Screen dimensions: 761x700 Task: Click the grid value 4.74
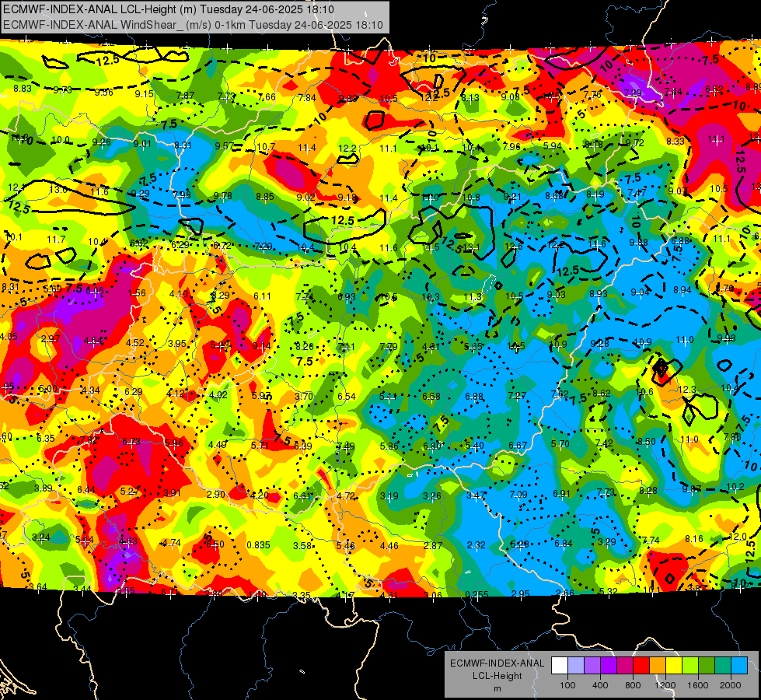(x=171, y=543)
